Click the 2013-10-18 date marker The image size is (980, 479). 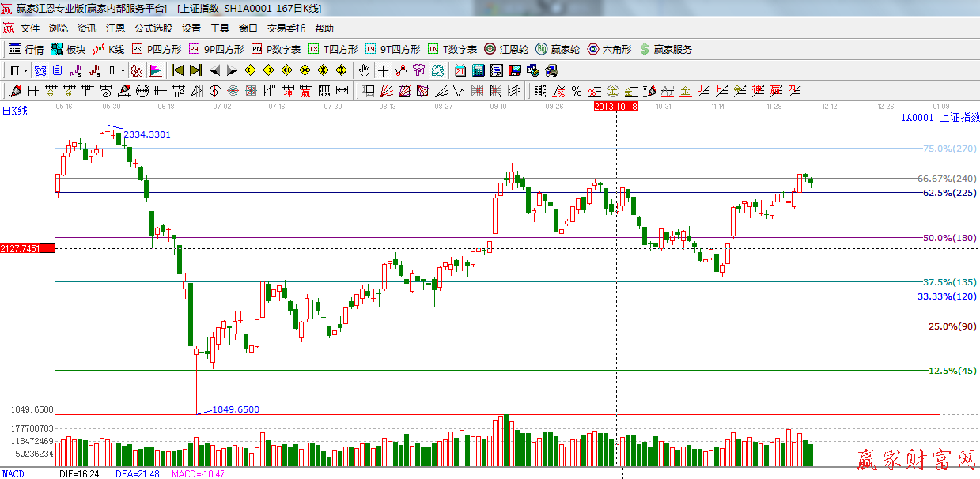pyautogui.click(x=616, y=105)
